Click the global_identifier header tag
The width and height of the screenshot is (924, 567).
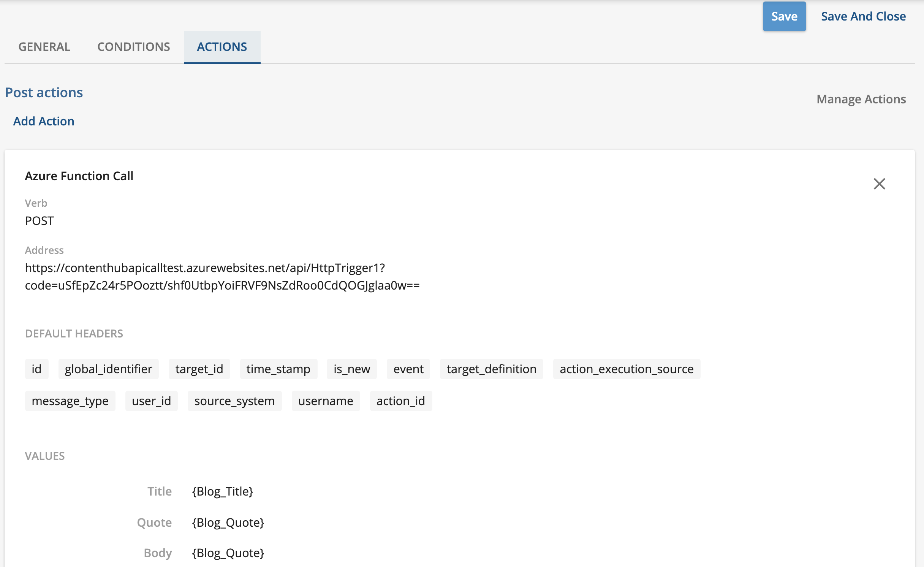click(x=108, y=369)
